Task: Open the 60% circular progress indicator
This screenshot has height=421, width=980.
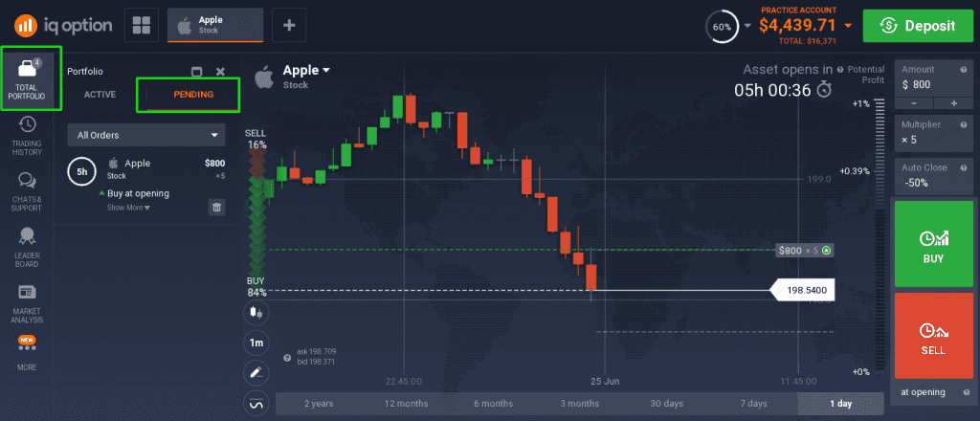Action: point(722,27)
